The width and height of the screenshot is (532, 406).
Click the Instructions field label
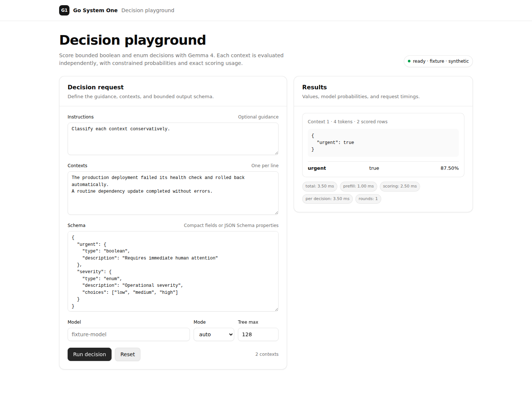point(81,117)
